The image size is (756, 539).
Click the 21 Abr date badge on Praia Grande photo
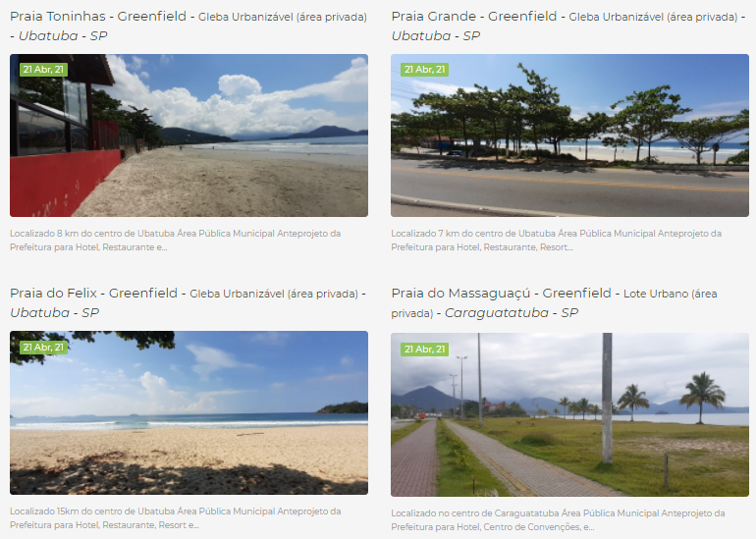425,70
